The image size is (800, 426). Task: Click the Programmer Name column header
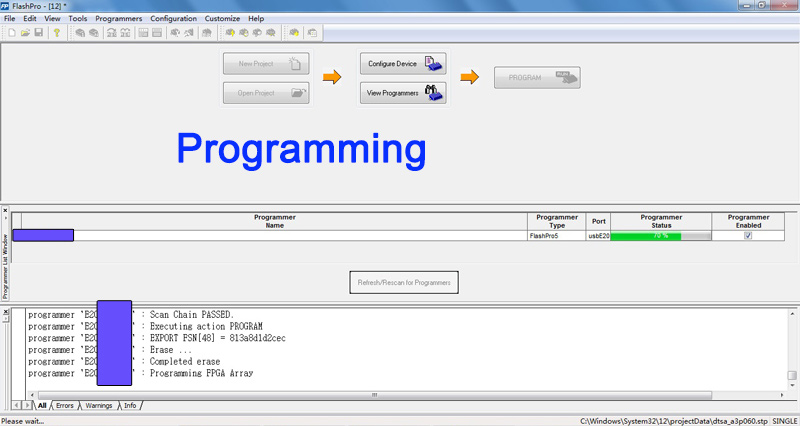(x=274, y=221)
